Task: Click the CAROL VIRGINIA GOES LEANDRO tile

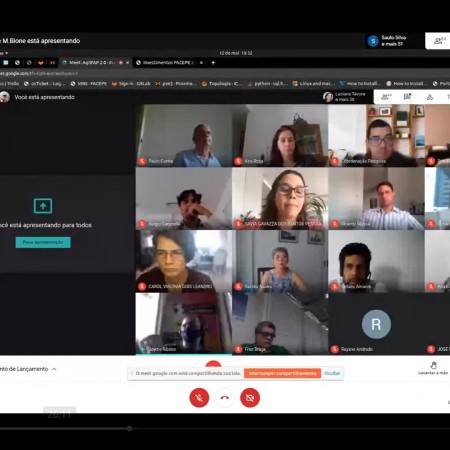Action: coord(184,261)
